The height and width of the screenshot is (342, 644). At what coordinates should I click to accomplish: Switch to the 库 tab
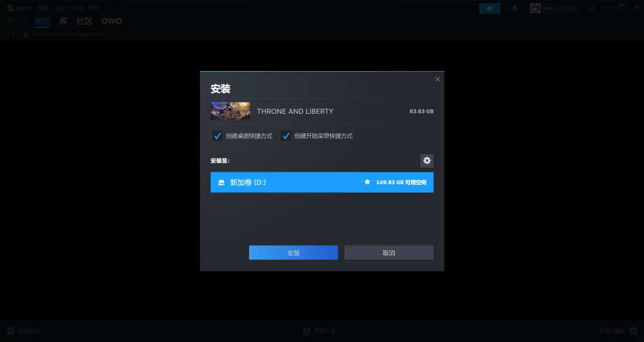point(64,21)
